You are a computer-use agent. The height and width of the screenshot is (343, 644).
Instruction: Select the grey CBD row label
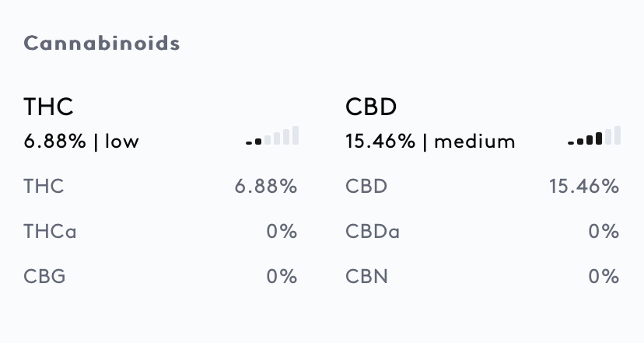[366, 187]
